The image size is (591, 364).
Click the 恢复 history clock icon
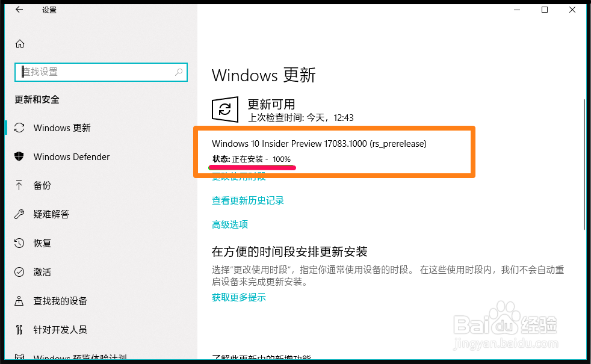[19, 243]
